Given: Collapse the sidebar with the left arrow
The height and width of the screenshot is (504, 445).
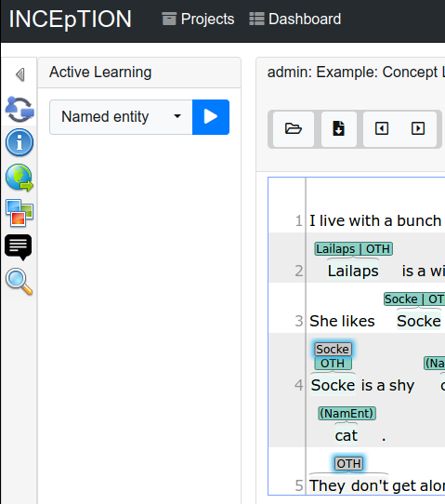Looking at the screenshot, I should click(x=20, y=74).
